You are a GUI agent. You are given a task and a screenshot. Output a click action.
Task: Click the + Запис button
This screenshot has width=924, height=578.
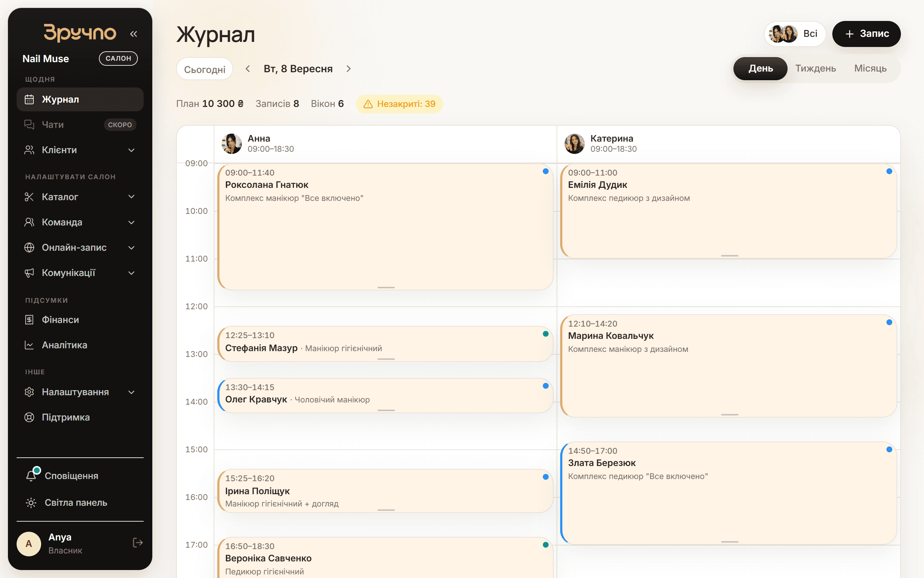(866, 34)
